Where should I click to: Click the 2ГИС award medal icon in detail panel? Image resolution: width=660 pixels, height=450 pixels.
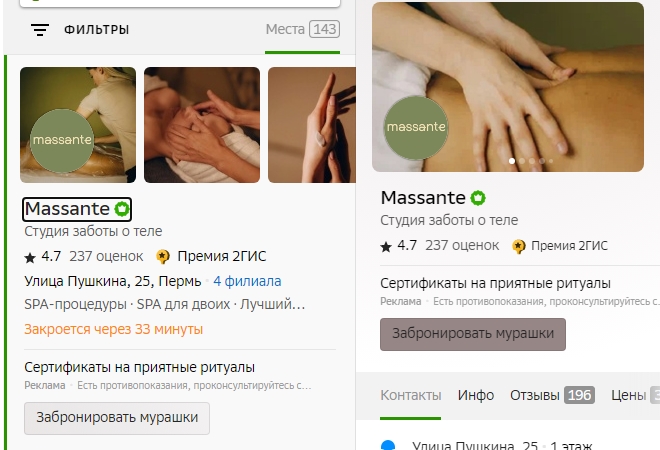pyautogui.click(x=519, y=246)
